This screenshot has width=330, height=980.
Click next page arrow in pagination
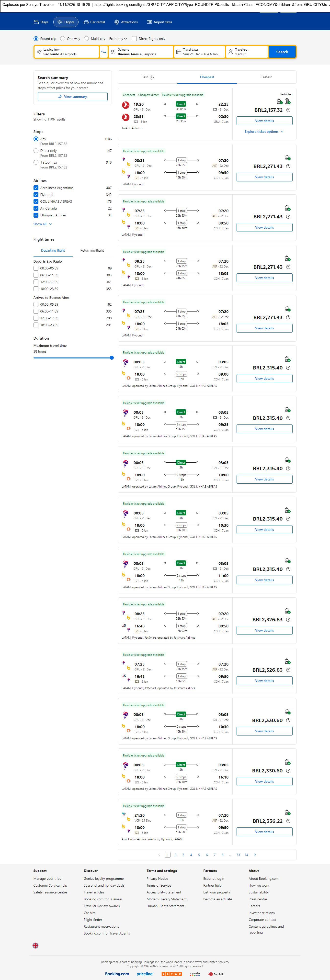point(255,855)
